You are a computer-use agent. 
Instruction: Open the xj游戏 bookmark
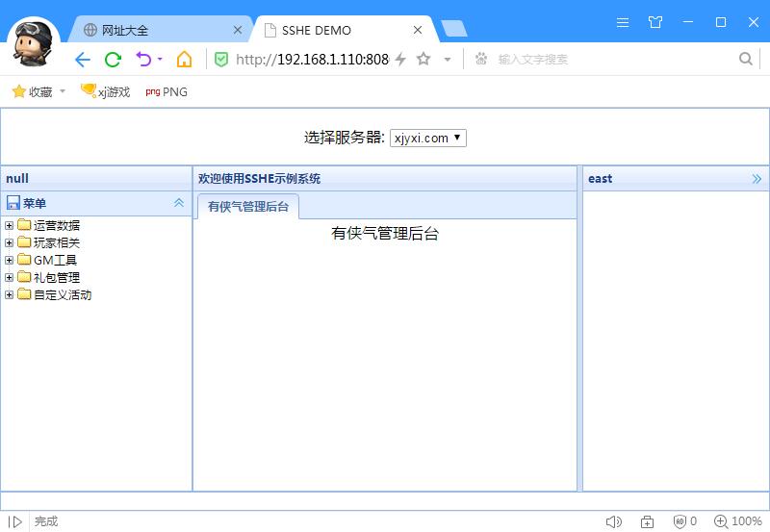click(106, 92)
